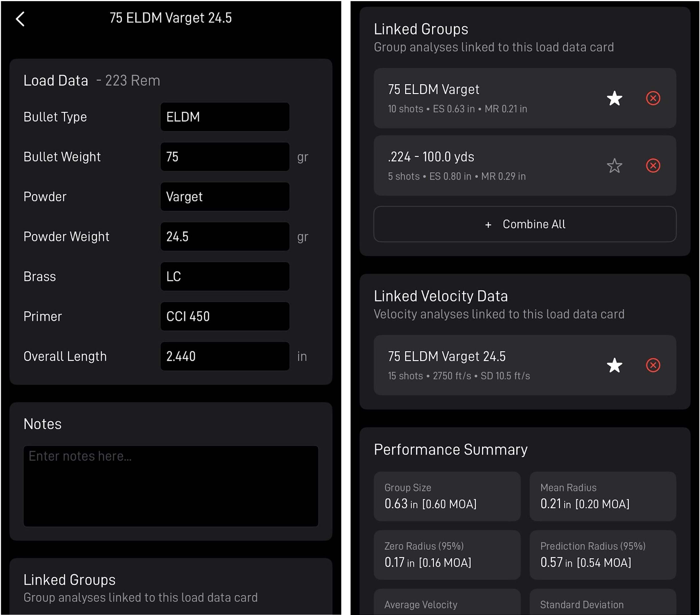Select the Linked Groups section header

[x=420, y=29]
